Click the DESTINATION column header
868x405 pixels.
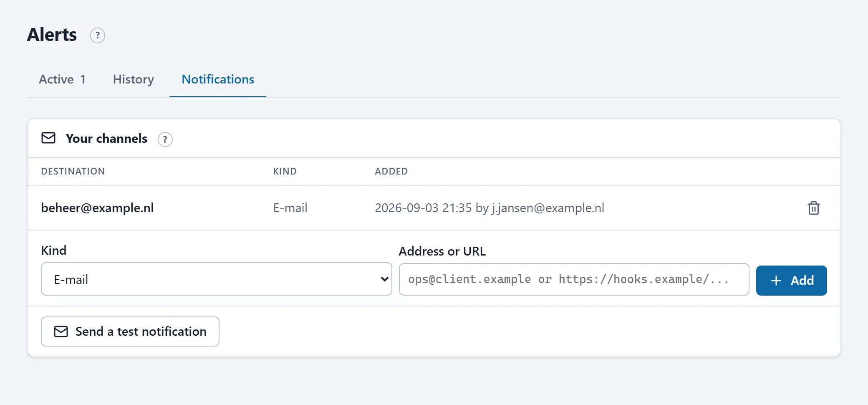73,172
